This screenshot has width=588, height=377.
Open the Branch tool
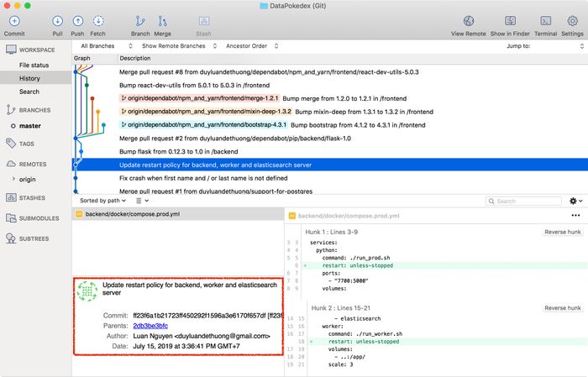[x=139, y=21]
